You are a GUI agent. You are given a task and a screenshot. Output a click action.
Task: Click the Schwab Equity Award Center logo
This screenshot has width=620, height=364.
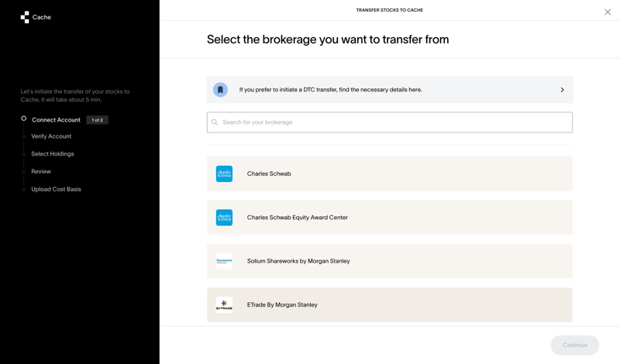tap(224, 218)
